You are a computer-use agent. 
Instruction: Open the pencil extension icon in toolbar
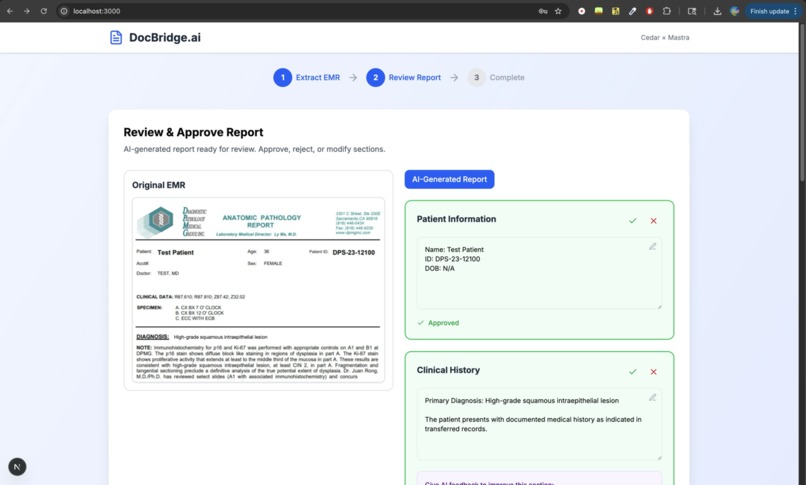(x=633, y=11)
